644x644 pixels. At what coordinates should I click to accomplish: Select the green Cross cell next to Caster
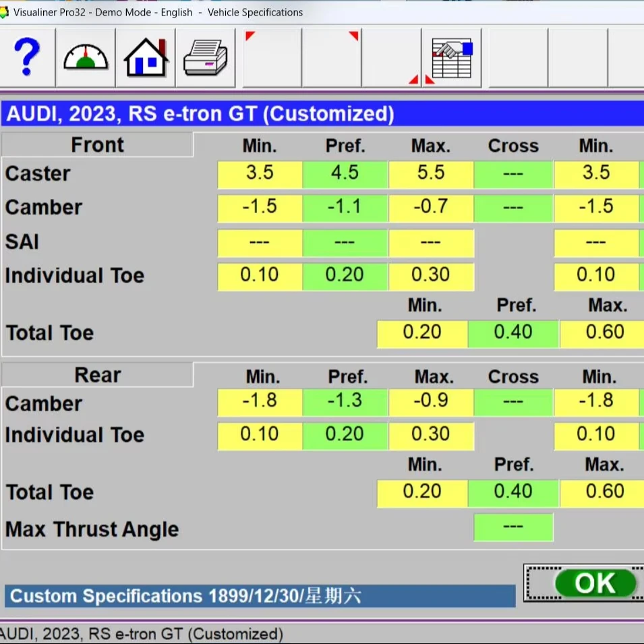pyautogui.click(x=513, y=173)
